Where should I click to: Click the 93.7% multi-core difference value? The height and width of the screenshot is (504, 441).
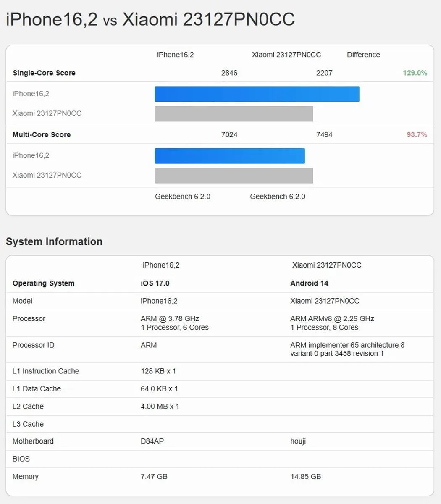click(417, 135)
